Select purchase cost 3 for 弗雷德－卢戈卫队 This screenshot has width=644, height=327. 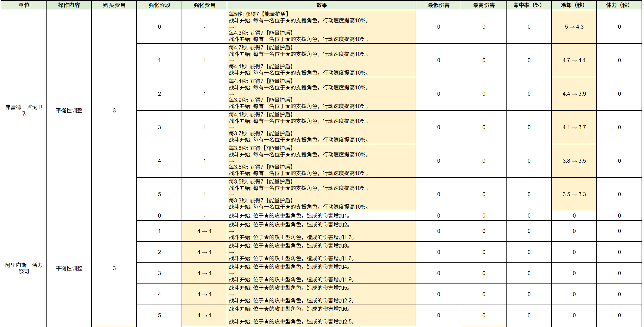114,111
